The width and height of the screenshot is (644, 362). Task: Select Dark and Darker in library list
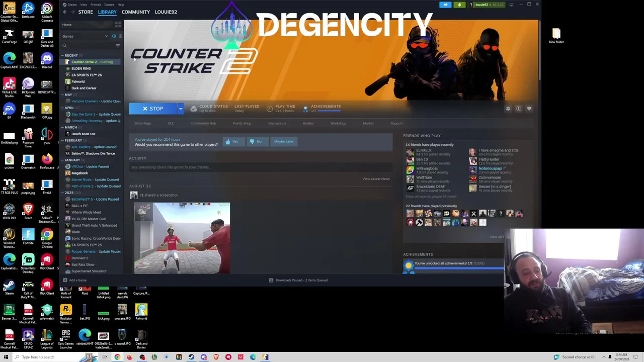coord(84,88)
